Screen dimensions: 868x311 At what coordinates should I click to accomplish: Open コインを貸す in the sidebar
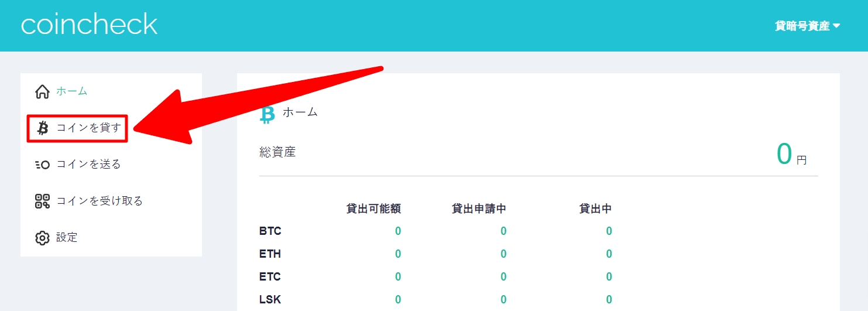point(88,128)
